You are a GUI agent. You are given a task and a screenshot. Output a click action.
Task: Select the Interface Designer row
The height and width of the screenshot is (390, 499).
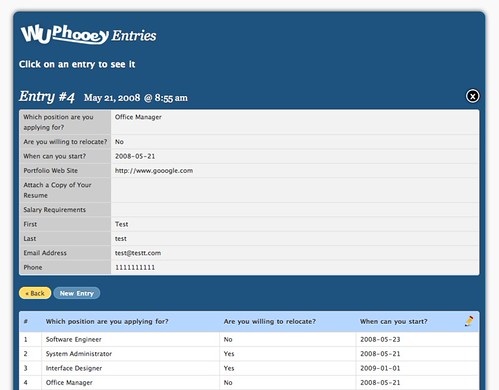249,368
